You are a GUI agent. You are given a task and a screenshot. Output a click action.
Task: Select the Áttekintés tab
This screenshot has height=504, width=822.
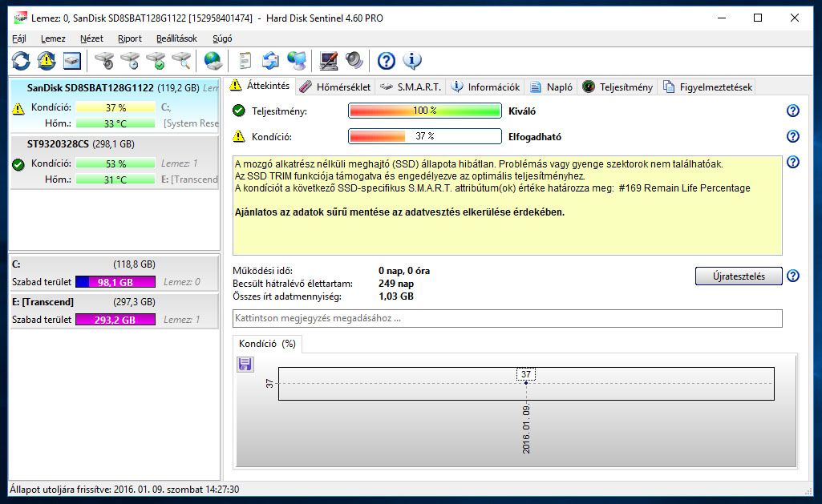coord(260,86)
